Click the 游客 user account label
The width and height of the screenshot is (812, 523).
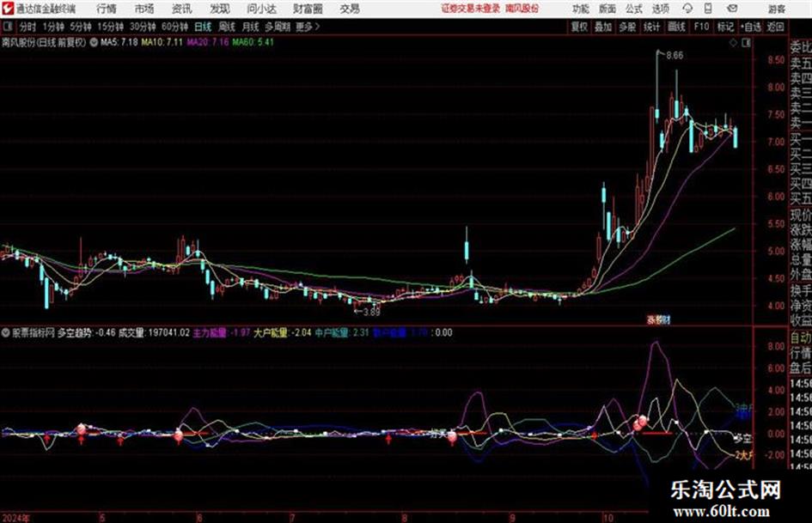(776, 9)
